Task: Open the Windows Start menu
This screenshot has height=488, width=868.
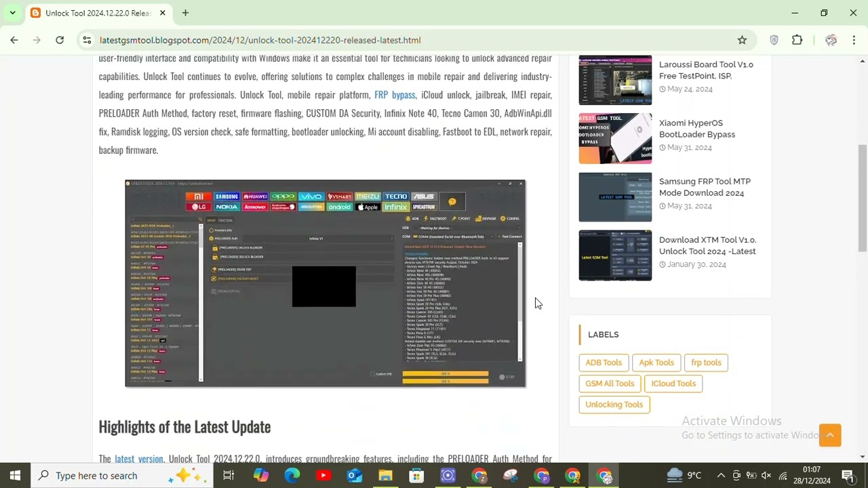Action: (x=15, y=475)
